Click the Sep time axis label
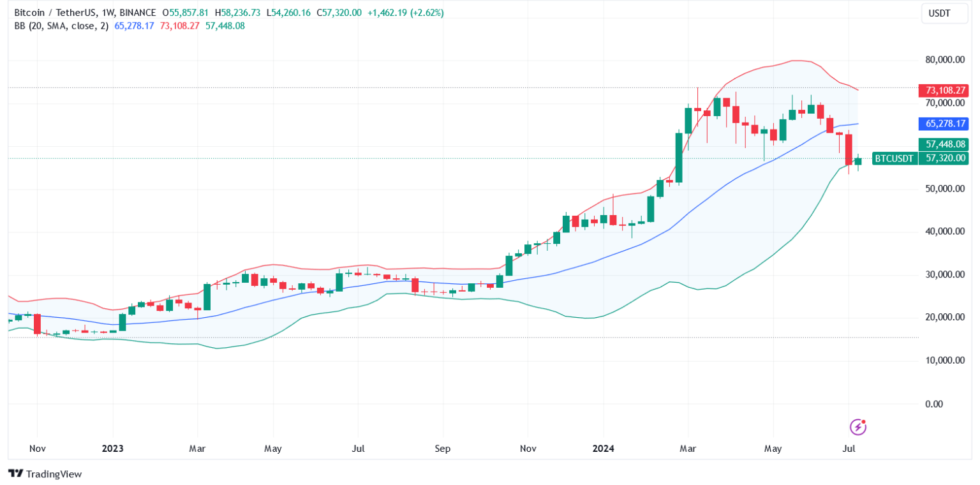 443,449
